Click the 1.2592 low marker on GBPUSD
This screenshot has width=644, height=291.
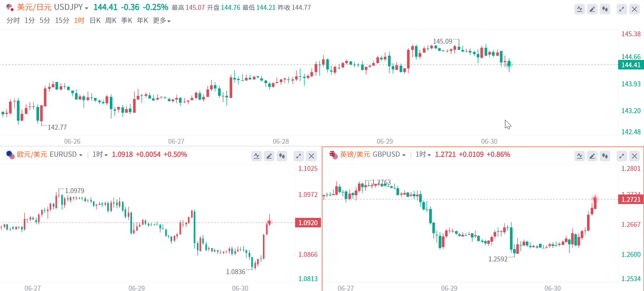(498, 259)
